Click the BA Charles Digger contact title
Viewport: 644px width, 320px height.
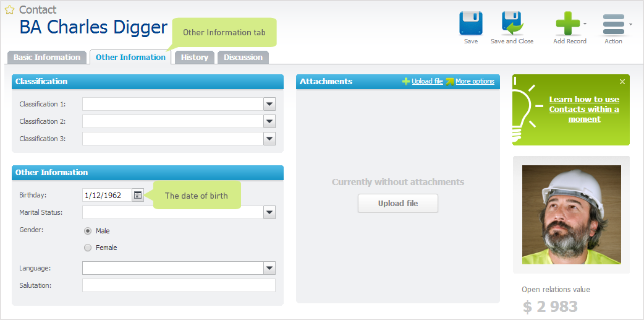tap(94, 27)
